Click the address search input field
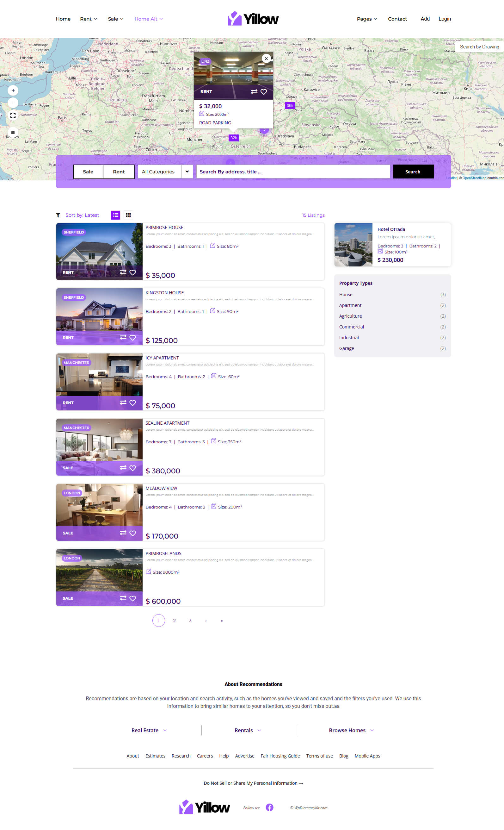504x830 pixels. point(293,172)
